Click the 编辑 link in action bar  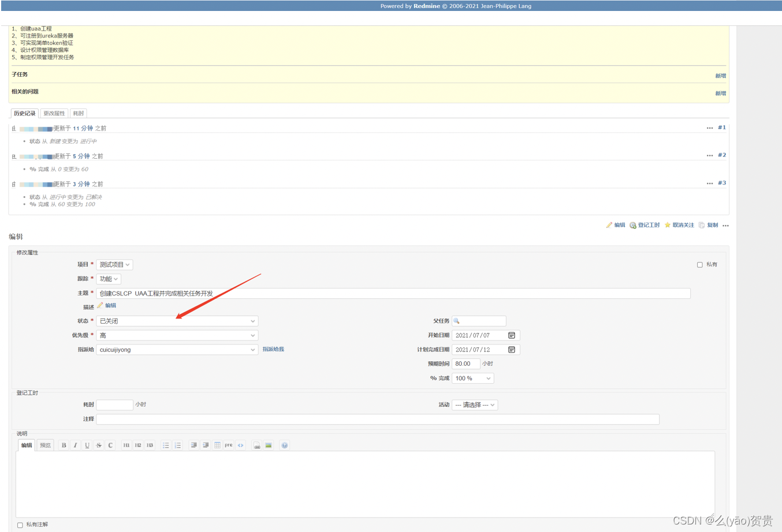click(x=616, y=226)
